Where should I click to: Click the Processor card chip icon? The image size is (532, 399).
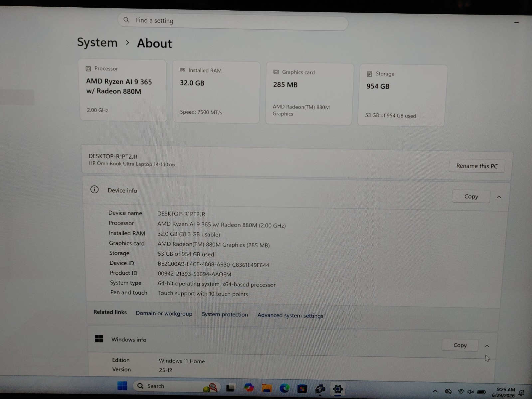pyautogui.click(x=88, y=69)
